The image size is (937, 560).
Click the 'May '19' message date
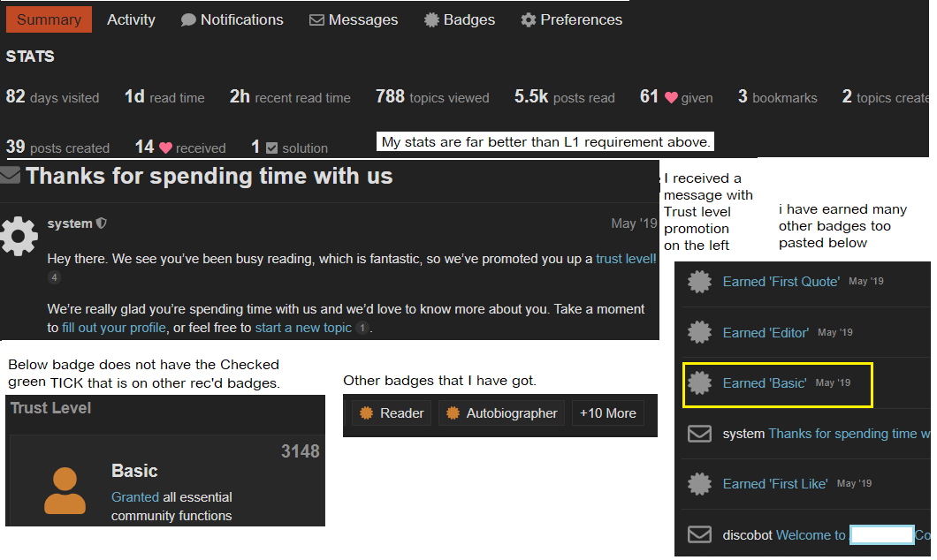pyautogui.click(x=634, y=223)
